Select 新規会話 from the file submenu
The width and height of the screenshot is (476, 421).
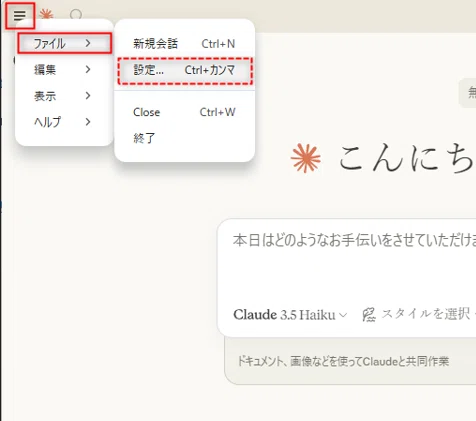(184, 44)
